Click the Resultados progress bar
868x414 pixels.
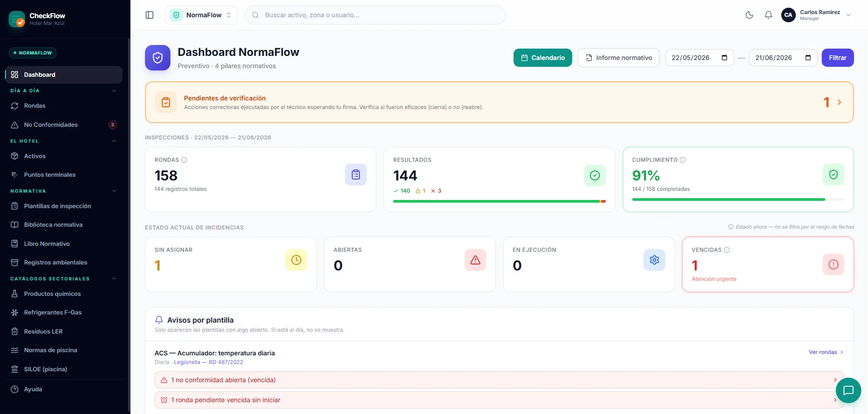click(499, 201)
